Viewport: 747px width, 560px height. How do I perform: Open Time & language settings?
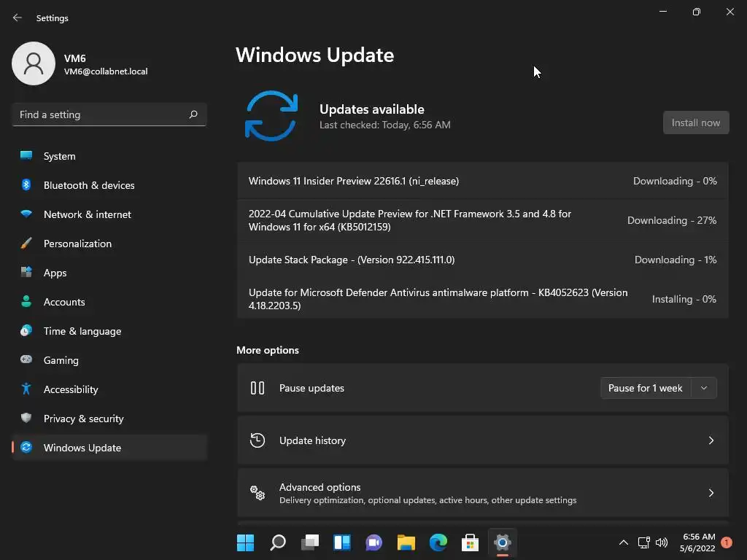(109, 331)
